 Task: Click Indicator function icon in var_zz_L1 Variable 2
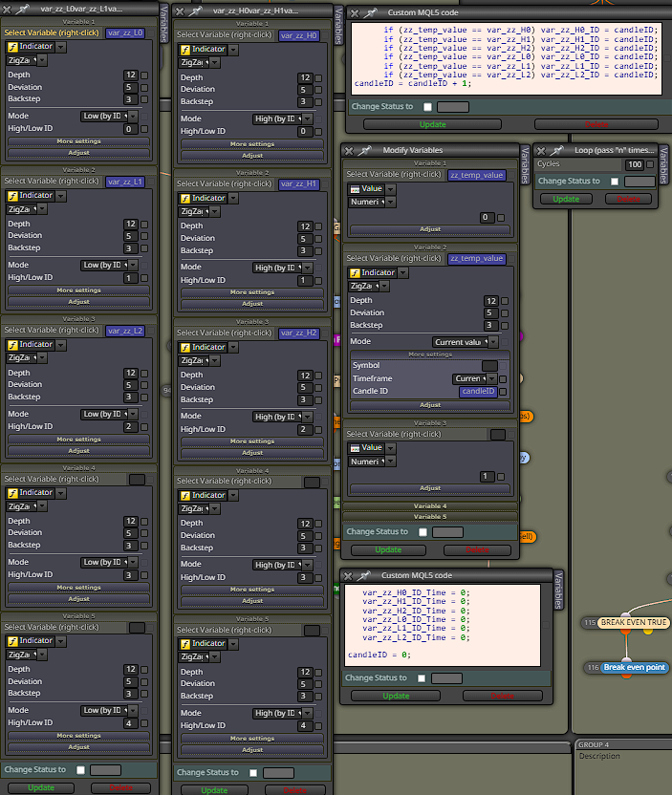(x=12, y=196)
